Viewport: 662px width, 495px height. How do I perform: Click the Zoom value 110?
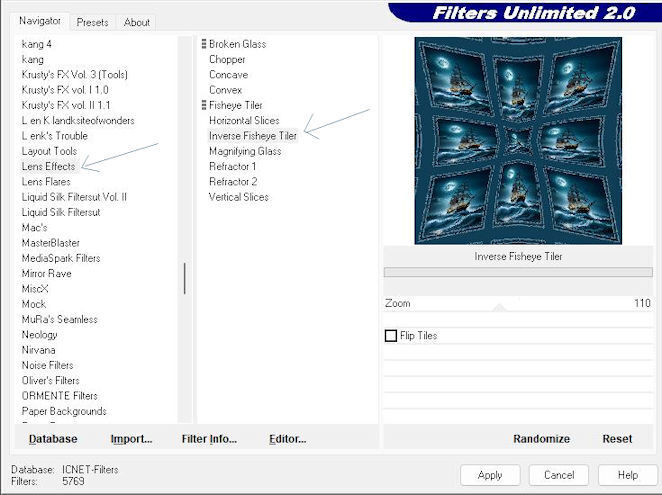click(x=642, y=303)
